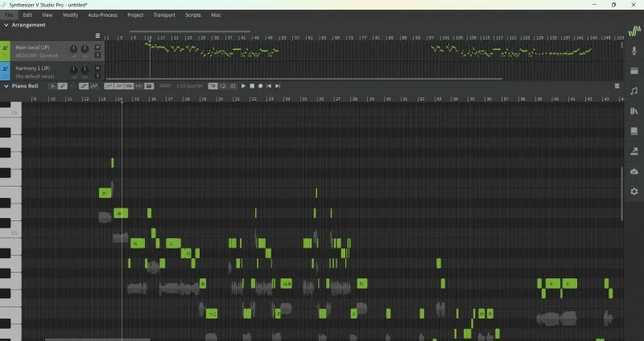Click the Synthesizer V logo in sidebar
The width and height of the screenshot is (644, 341).
(634, 31)
